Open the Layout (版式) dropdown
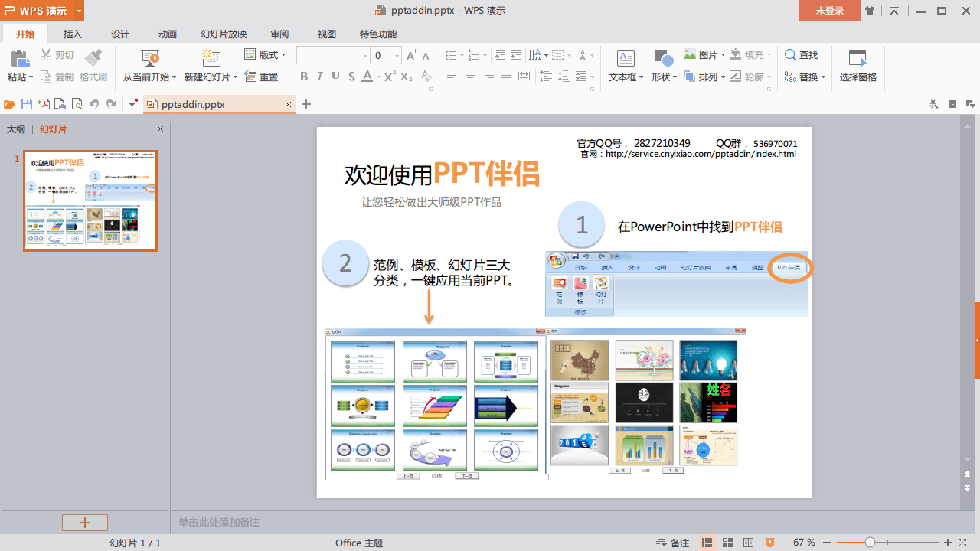Image resolution: width=980 pixels, height=551 pixels. coord(265,55)
